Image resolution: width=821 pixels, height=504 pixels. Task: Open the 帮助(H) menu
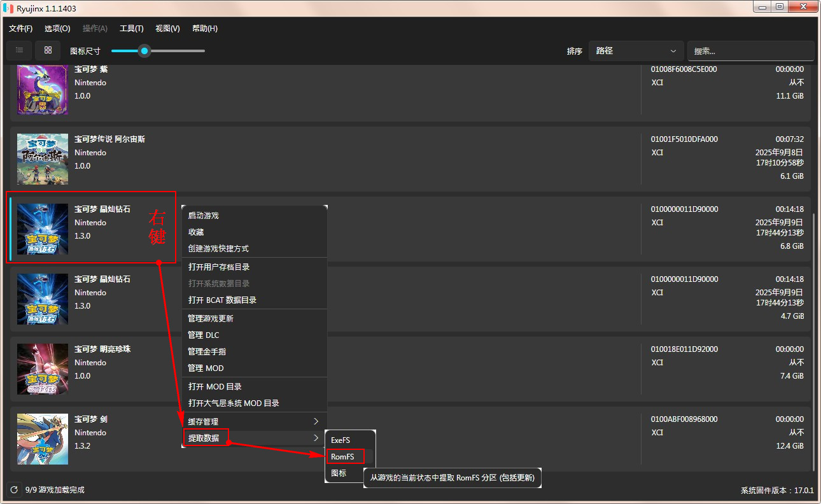204,29
